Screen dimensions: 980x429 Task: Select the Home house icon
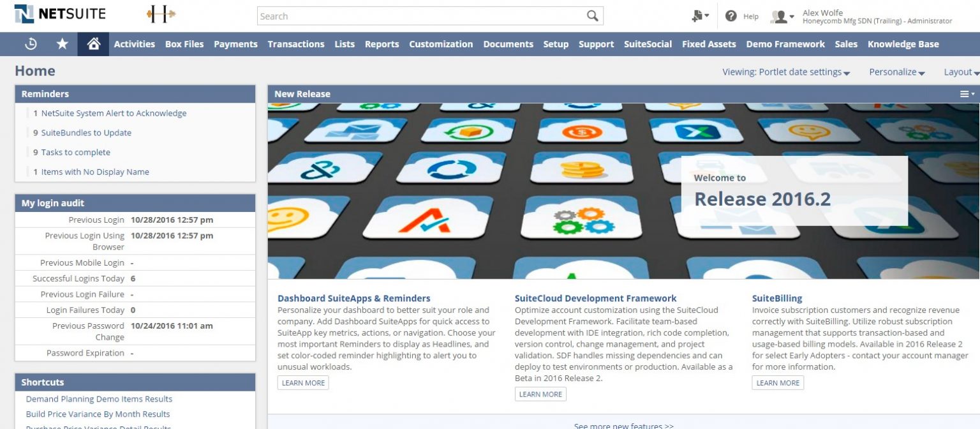point(93,43)
